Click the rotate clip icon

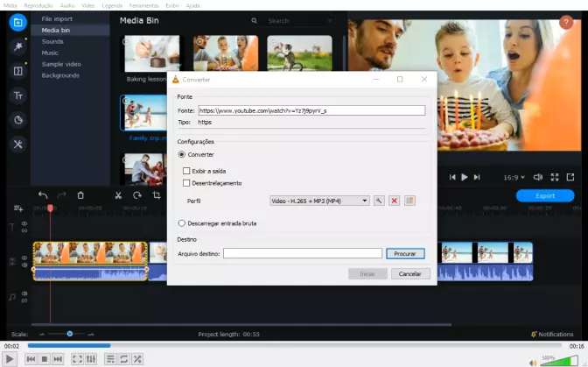(137, 195)
